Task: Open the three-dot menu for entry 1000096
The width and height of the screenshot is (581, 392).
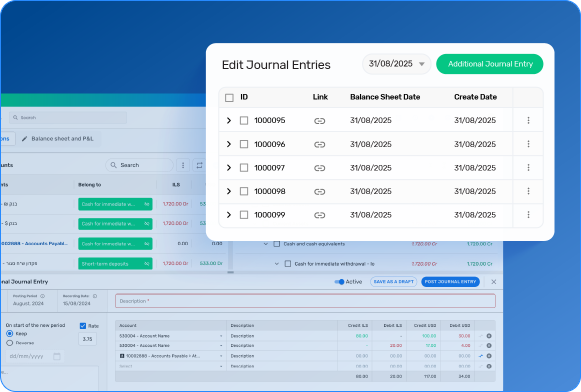Action: point(528,144)
